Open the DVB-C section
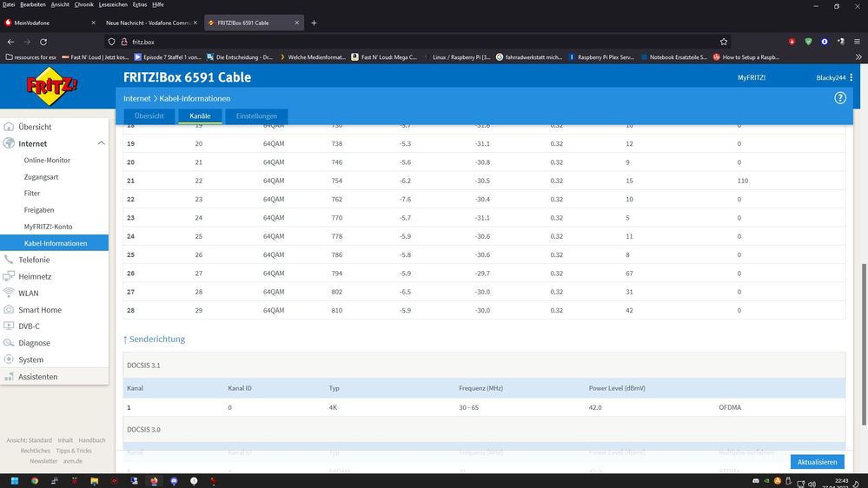Image resolution: width=868 pixels, height=488 pixels. 30,326
